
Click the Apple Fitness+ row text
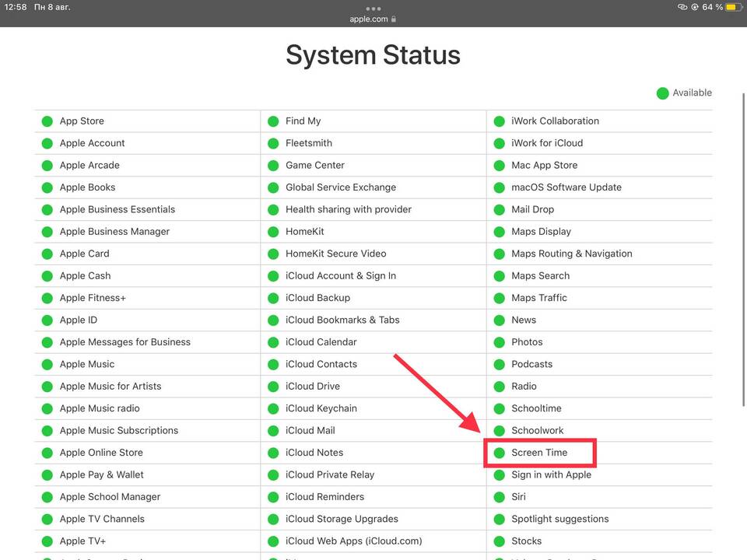(x=93, y=298)
